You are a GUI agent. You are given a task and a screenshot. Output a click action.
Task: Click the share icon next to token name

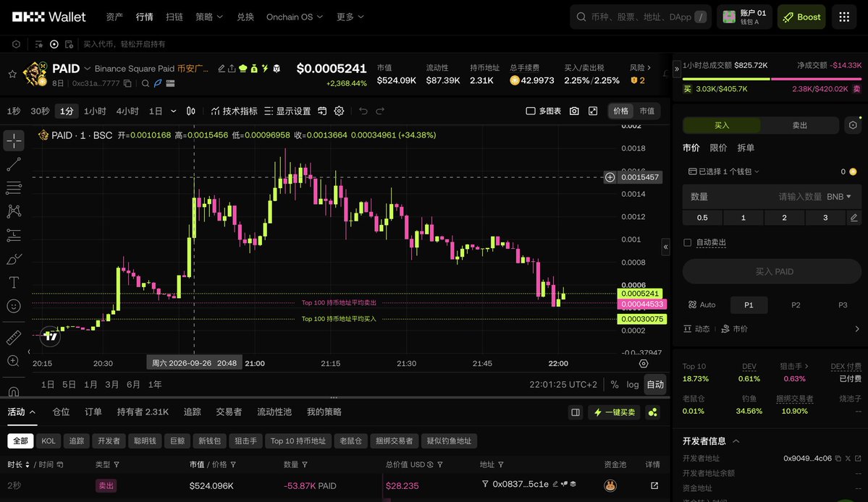click(x=232, y=69)
